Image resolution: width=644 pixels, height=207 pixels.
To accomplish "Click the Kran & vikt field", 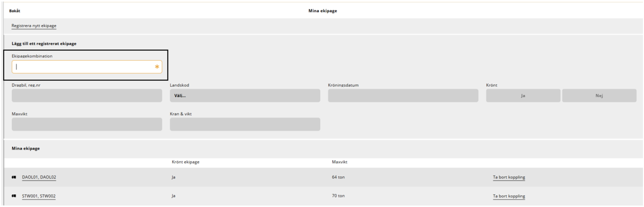I will pos(245,124).
